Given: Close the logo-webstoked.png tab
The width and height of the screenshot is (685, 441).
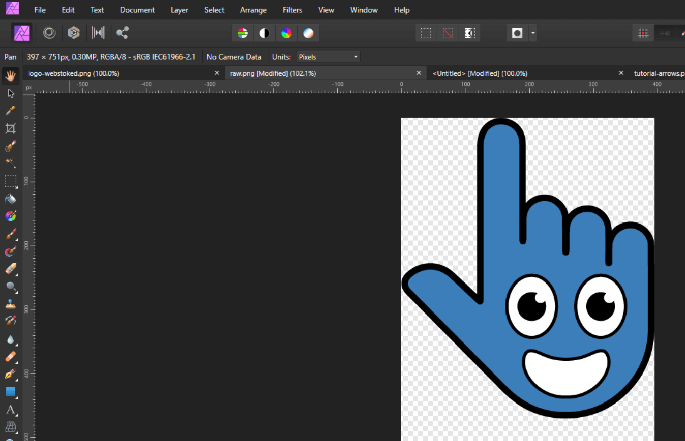Looking at the screenshot, I should (x=217, y=73).
